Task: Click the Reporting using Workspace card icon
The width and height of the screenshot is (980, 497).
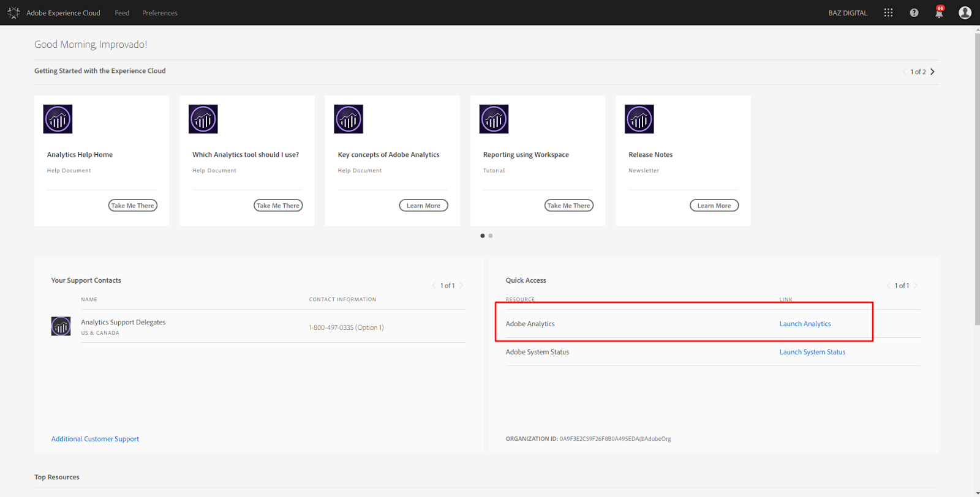Action: (x=494, y=119)
